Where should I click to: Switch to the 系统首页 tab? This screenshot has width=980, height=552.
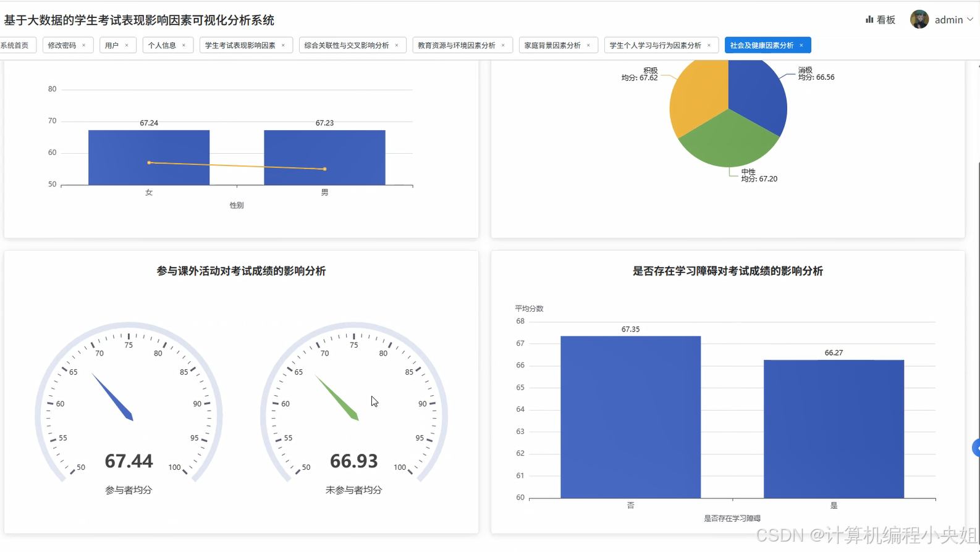(x=16, y=45)
